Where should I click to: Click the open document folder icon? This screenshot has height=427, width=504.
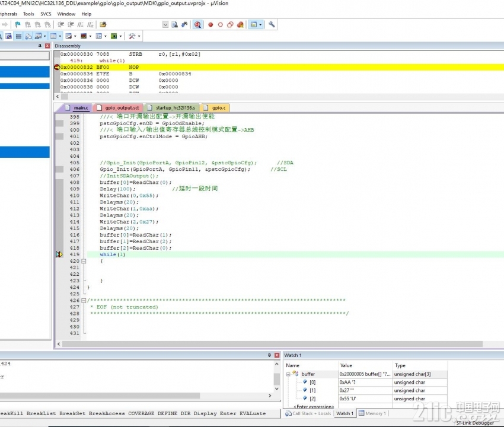tap(103, 24)
